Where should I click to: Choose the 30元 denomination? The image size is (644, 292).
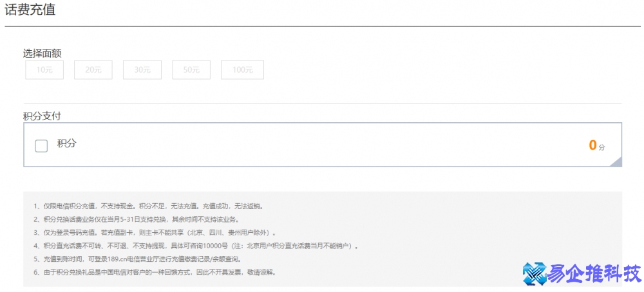pyautogui.click(x=142, y=70)
